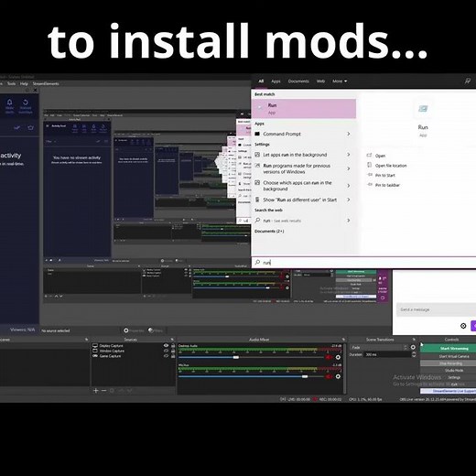The image size is (476, 476).
Task: Toggle visibility of the Display Capture source
Action: tap(166, 346)
